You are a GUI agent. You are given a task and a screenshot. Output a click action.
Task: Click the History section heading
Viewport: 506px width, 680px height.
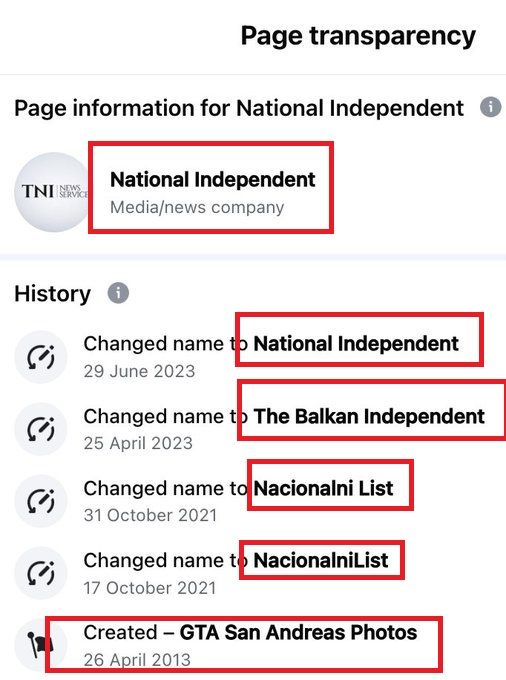52,294
